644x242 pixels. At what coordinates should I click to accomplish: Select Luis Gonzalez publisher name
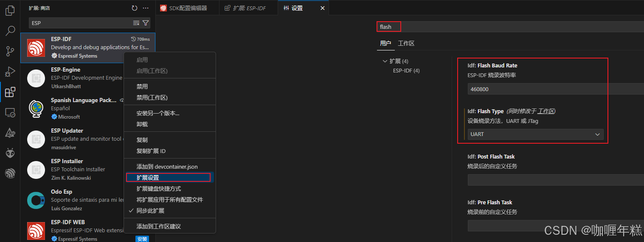pyautogui.click(x=67, y=209)
